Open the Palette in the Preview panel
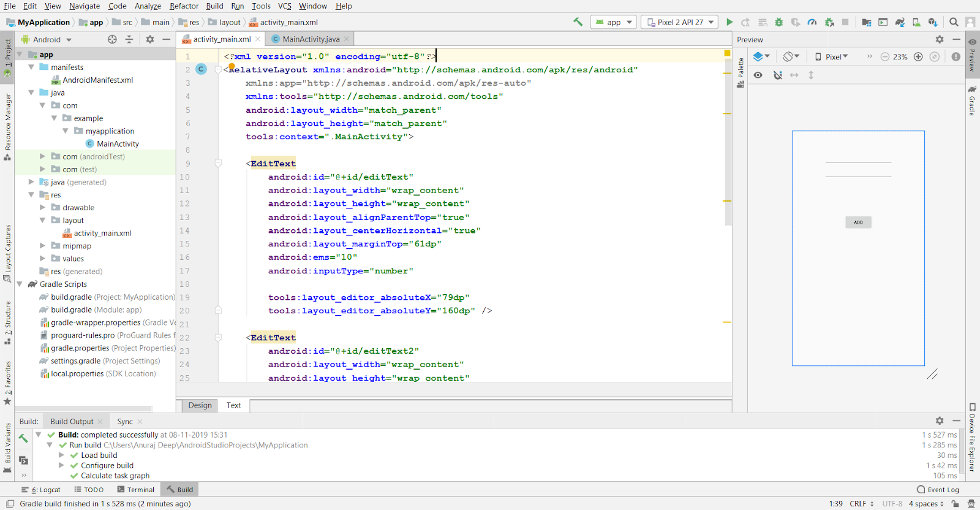Viewport: 980px width, 510px height. (741, 72)
